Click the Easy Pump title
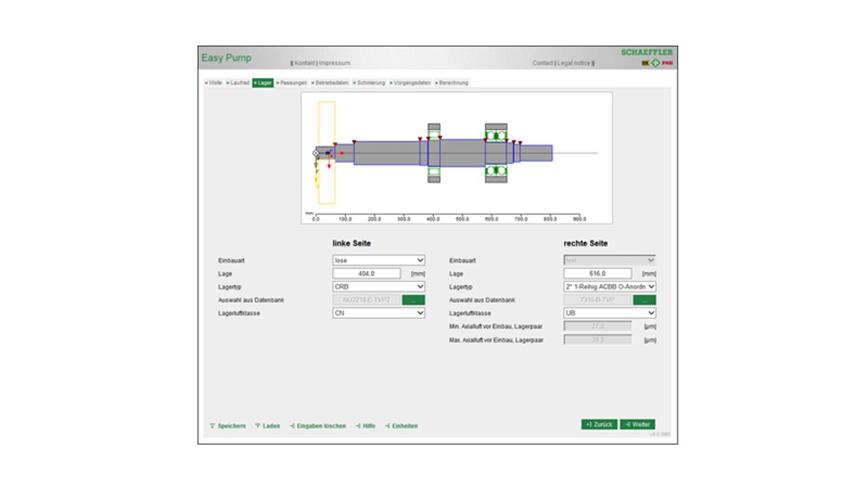Viewport: 868px width, 488px height. [x=226, y=58]
